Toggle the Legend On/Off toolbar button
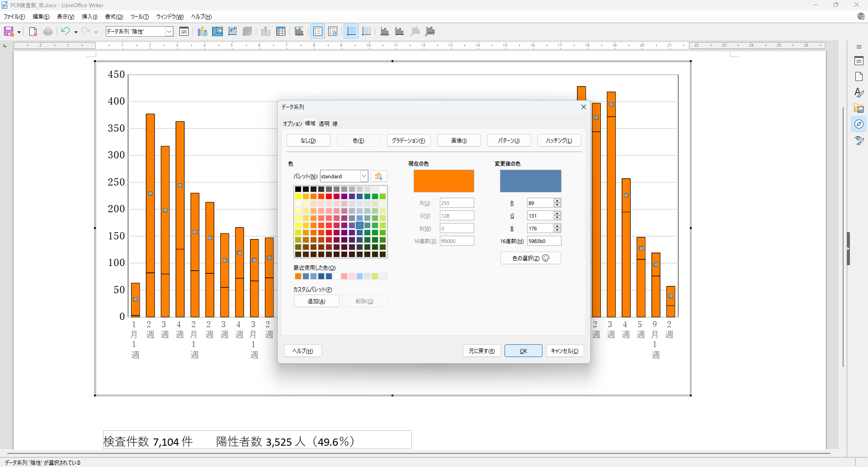Viewport: 868px width, 467px height. (318, 32)
